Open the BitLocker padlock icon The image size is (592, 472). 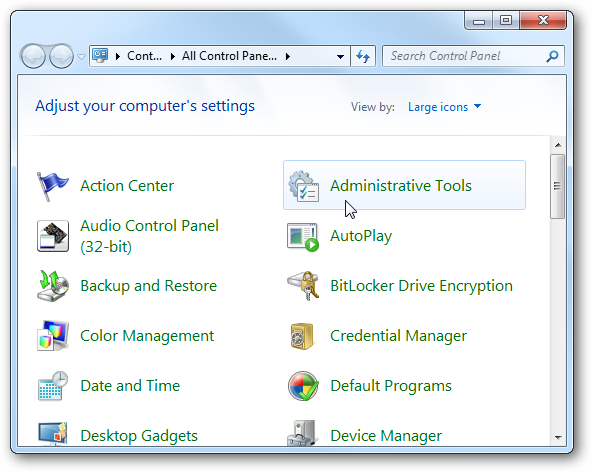[x=303, y=286]
